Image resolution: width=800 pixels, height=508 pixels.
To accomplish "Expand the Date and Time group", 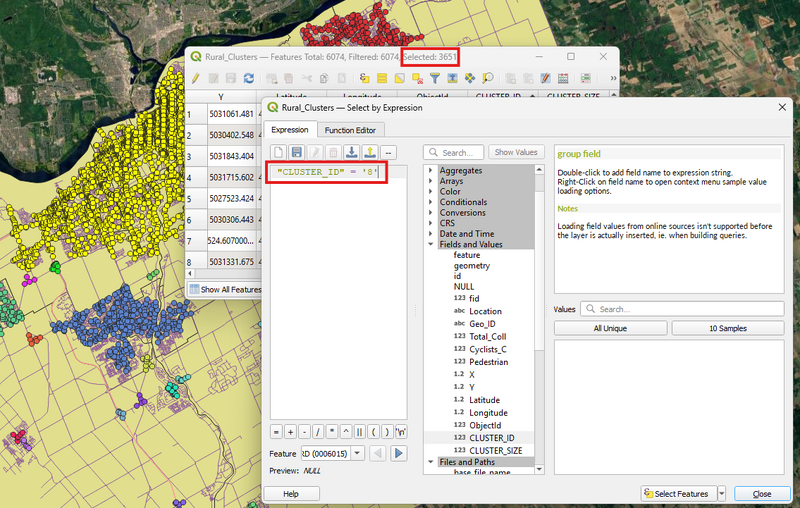I will pyautogui.click(x=431, y=234).
